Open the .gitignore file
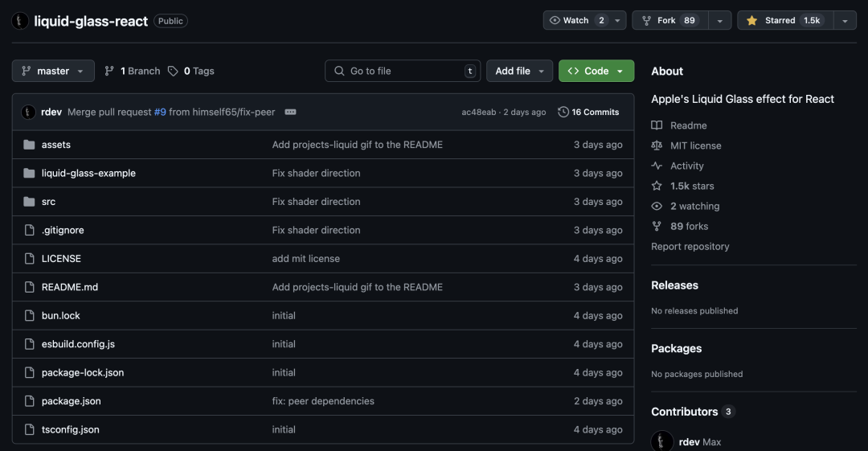 point(63,230)
